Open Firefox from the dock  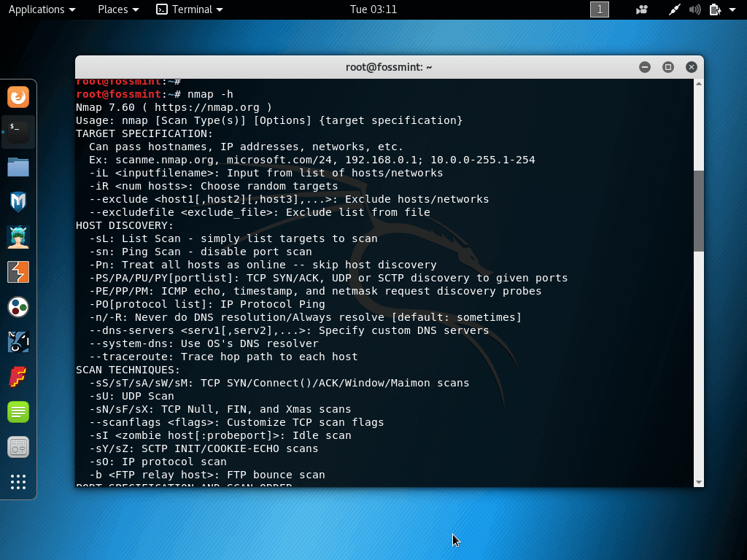20,96
